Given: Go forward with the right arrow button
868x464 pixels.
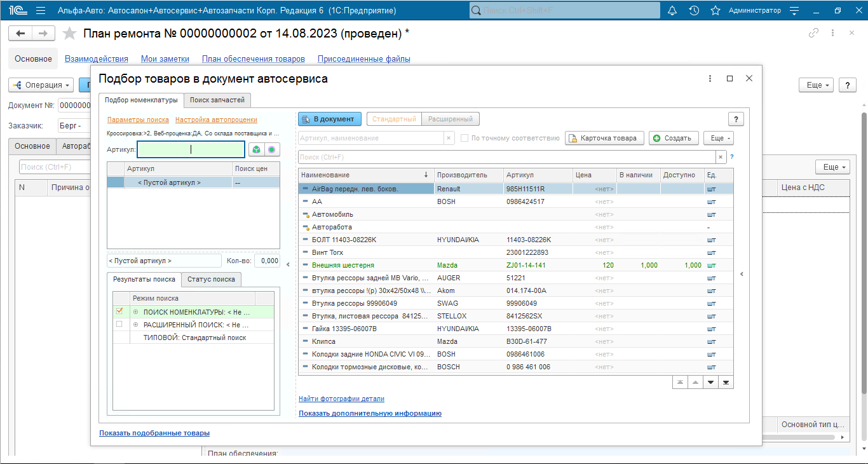Looking at the screenshot, I should click(x=43, y=34).
